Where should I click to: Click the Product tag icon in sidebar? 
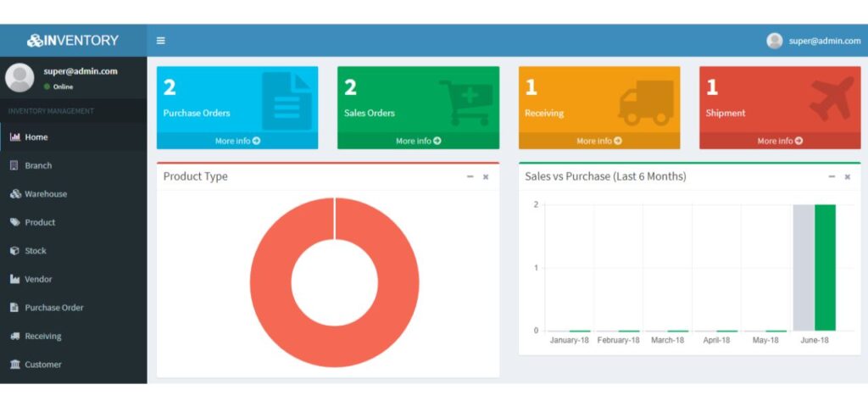tap(14, 222)
